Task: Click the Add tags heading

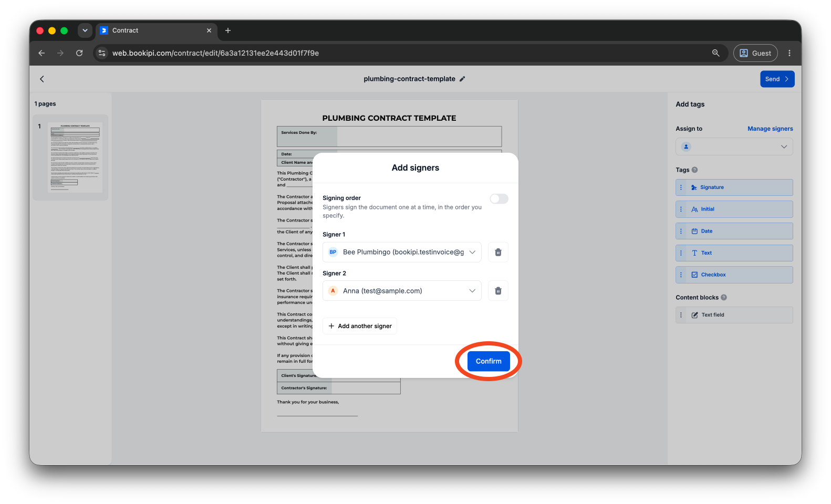Action: [x=690, y=104]
